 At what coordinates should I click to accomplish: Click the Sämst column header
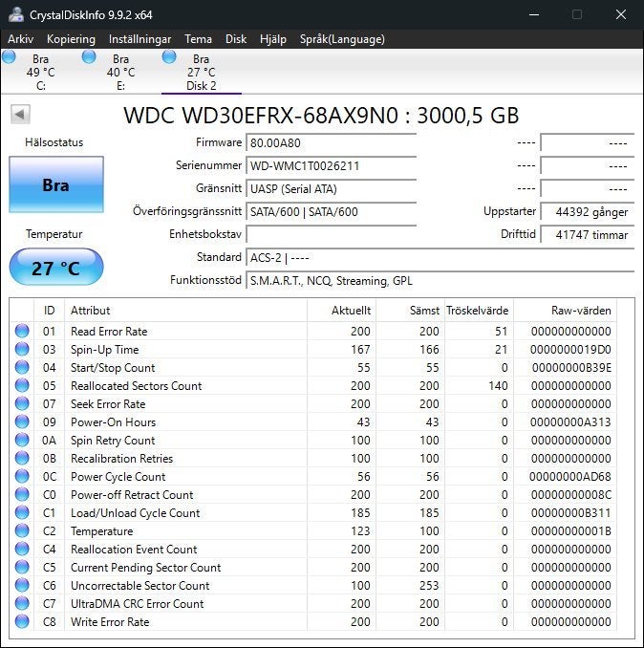pos(410,310)
